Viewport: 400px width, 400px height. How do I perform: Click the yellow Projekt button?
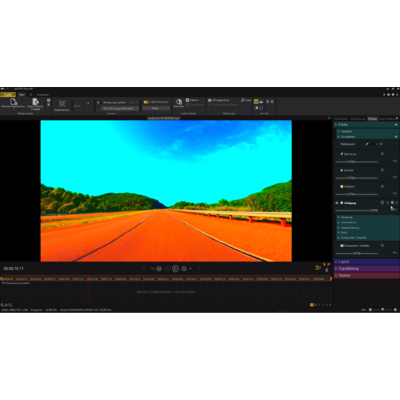point(8,95)
